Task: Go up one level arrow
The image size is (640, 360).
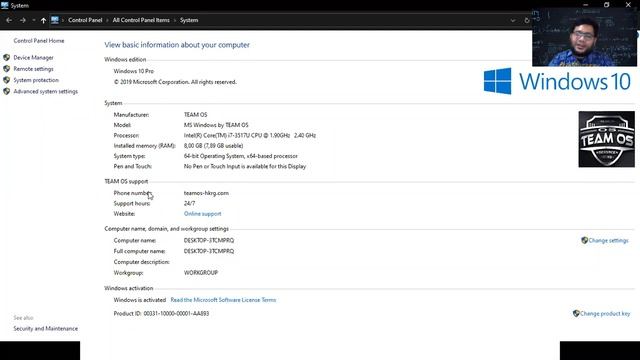Action: [x=43, y=20]
